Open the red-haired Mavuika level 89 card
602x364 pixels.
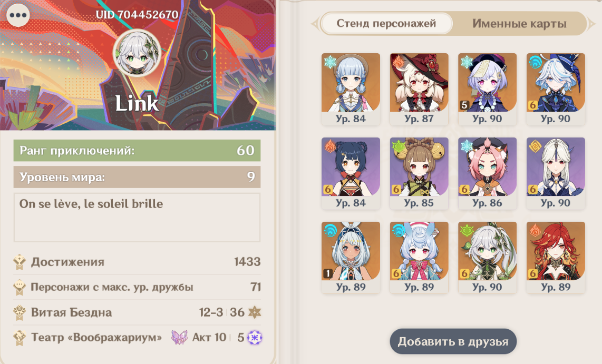556,258
